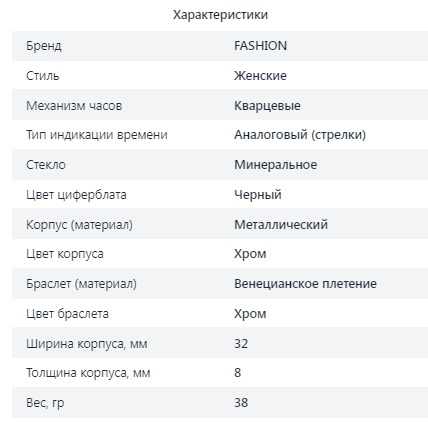Select the Венецианское плетение bracelet value
Image resolution: width=428 pixels, height=422 pixels.
[x=305, y=284]
